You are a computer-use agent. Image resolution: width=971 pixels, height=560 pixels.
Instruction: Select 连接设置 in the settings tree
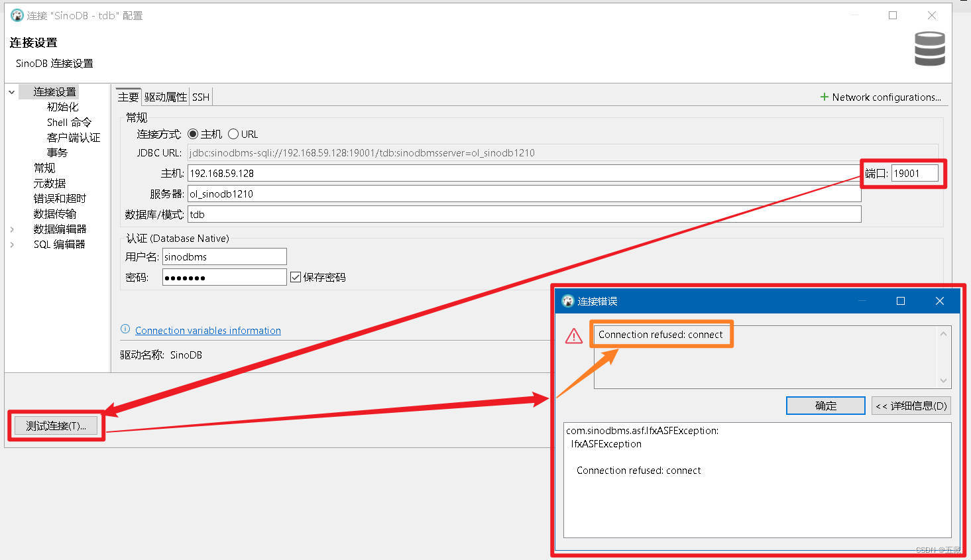54,92
